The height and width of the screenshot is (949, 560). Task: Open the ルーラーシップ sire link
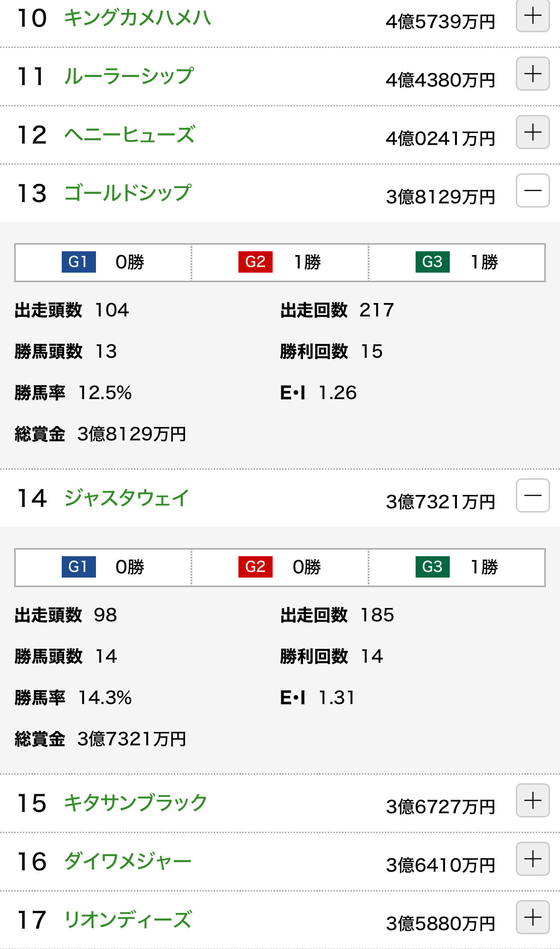[129, 76]
